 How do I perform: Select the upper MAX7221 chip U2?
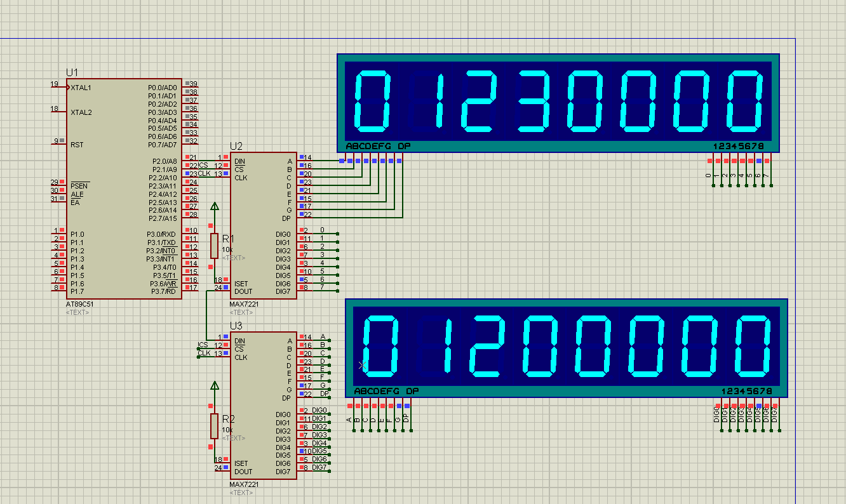tap(263, 226)
